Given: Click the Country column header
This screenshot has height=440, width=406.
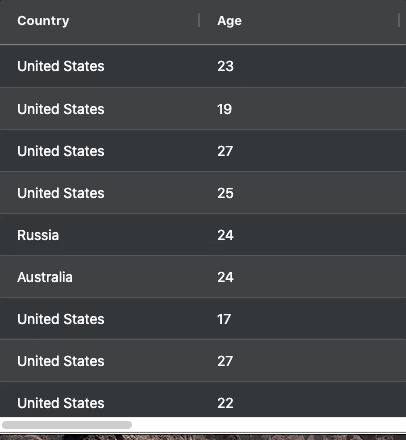Looking at the screenshot, I should [43, 21].
